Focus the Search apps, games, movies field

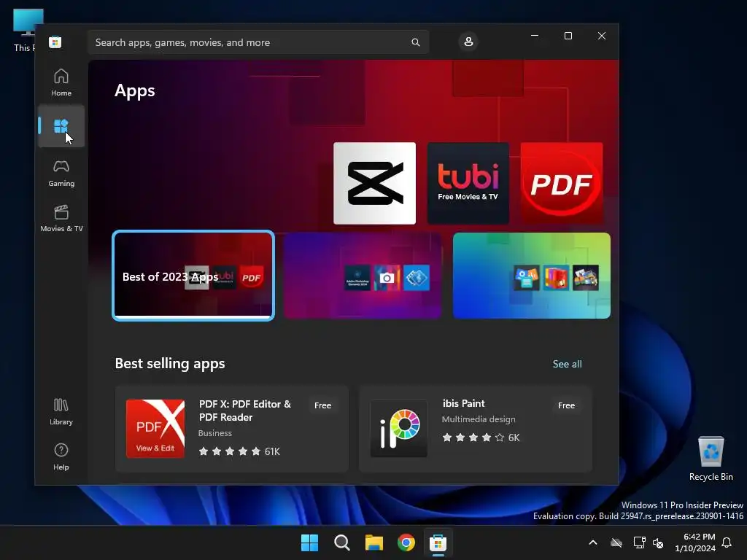[x=258, y=42]
